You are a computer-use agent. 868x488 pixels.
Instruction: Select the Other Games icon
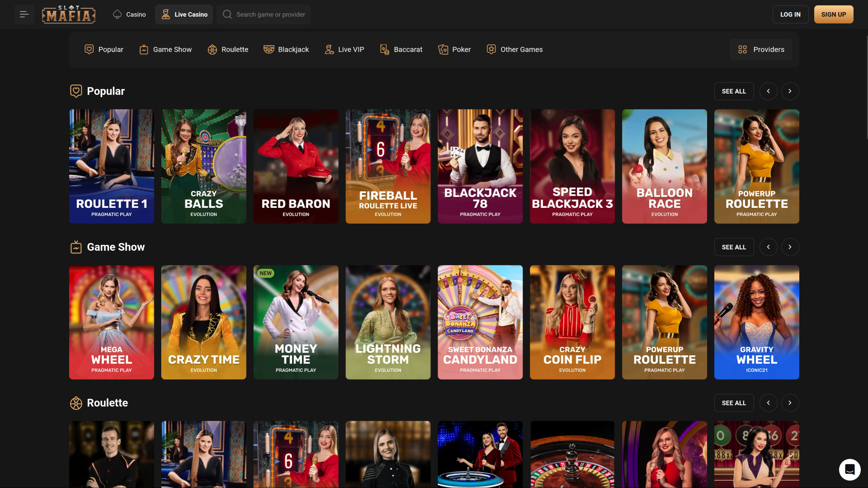coord(491,49)
